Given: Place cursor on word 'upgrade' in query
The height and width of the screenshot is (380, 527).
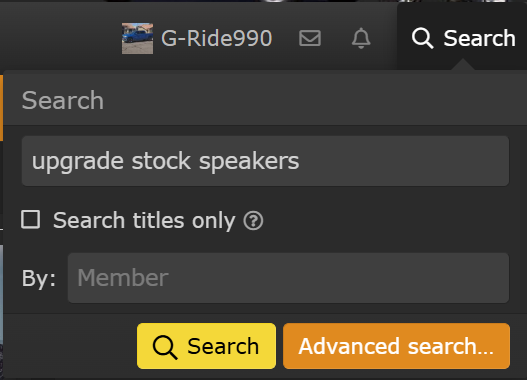Looking at the screenshot, I should point(78,162).
